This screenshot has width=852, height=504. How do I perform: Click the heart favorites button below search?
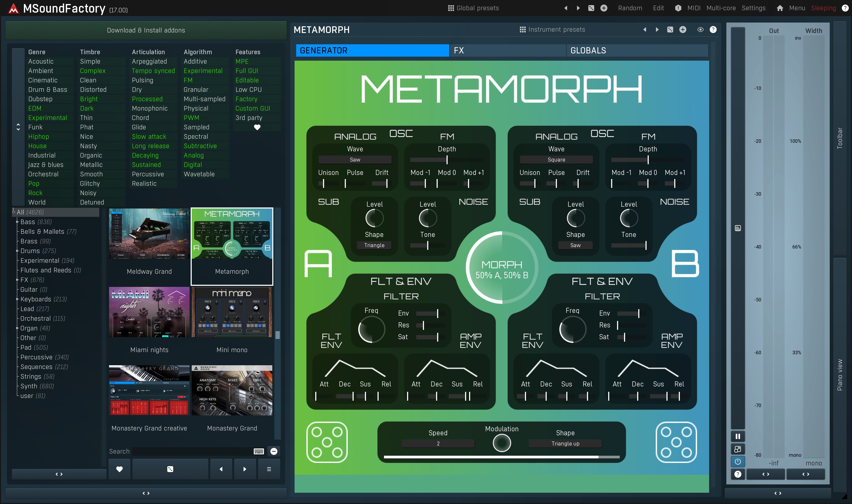pos(119,469)
